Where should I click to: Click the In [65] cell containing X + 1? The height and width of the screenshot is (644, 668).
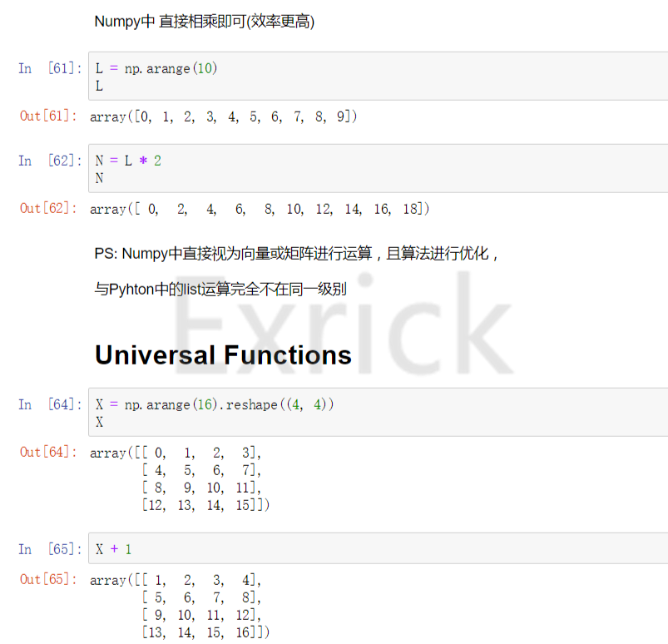(x=379, y=548)
